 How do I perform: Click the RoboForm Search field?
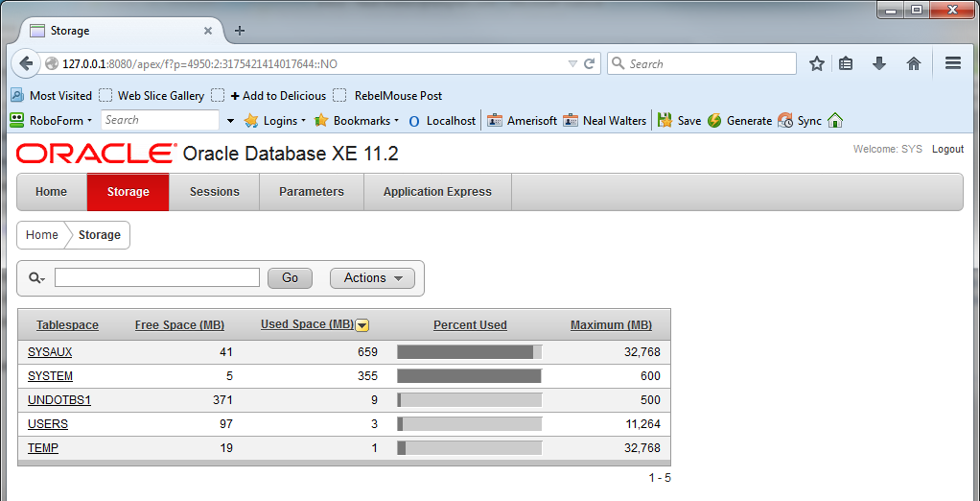pos(160,120)
